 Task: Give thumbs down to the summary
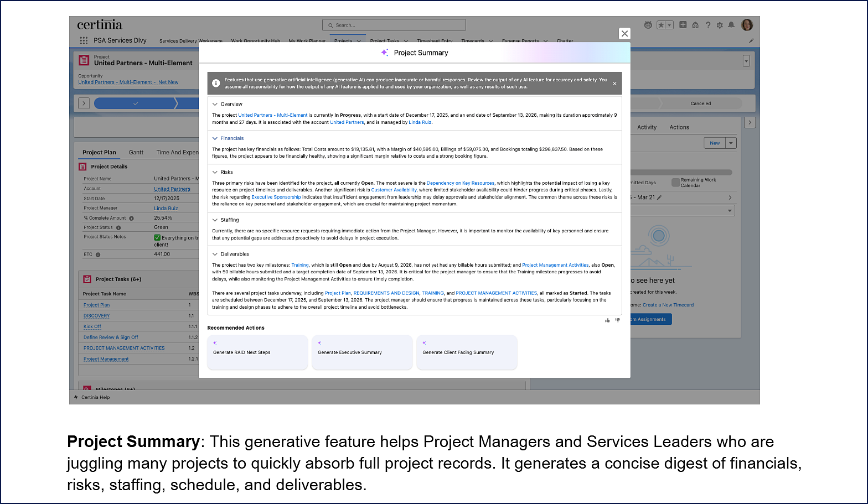[618, 320]
